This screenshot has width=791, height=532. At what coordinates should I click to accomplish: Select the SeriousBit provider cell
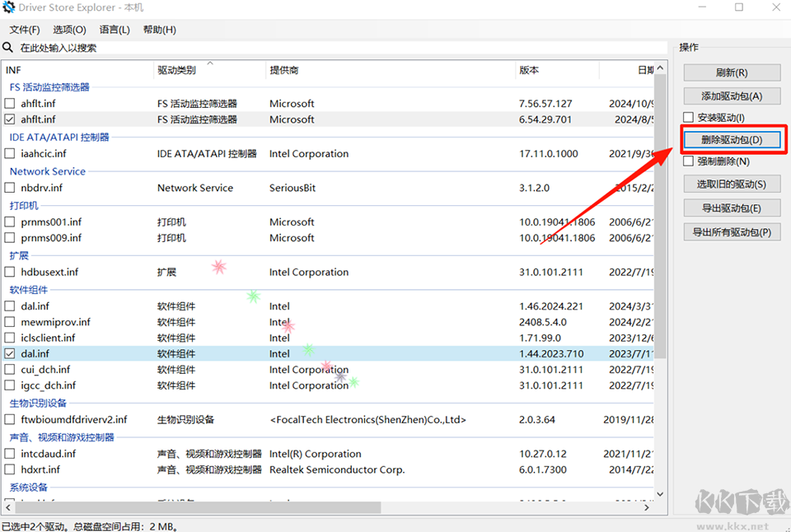(293, 188)
